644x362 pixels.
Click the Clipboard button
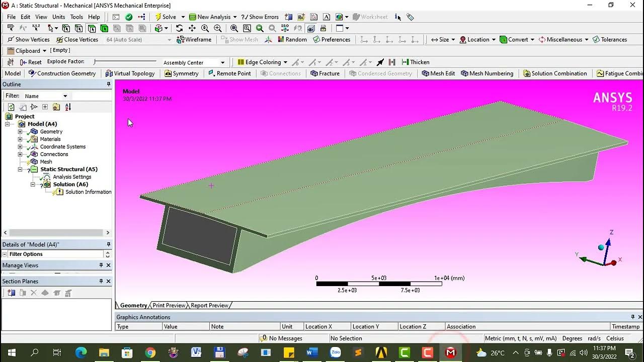(27, 51)
